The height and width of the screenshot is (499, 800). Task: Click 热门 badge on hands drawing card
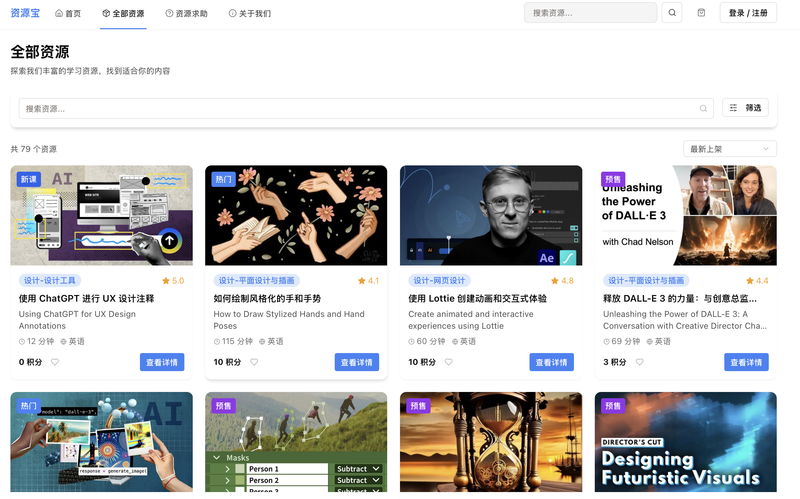pos(223,179)
